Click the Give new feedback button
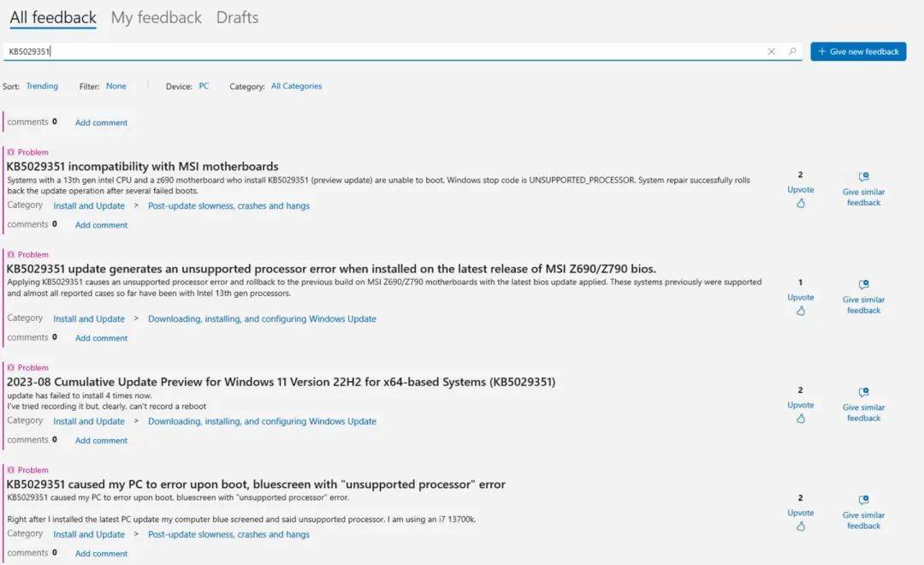Image resolution: width=924 pixels, height=565 pixels. coord(858,51)
